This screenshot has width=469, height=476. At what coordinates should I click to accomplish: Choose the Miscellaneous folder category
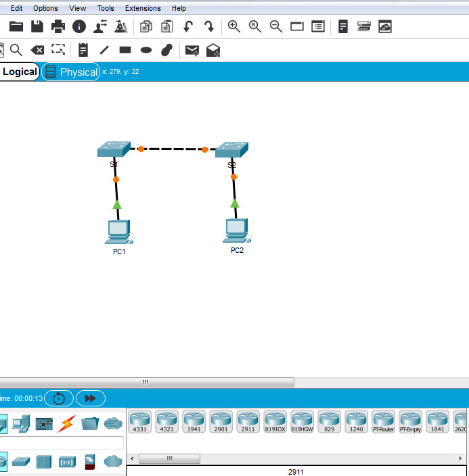(x=90, y=423)
